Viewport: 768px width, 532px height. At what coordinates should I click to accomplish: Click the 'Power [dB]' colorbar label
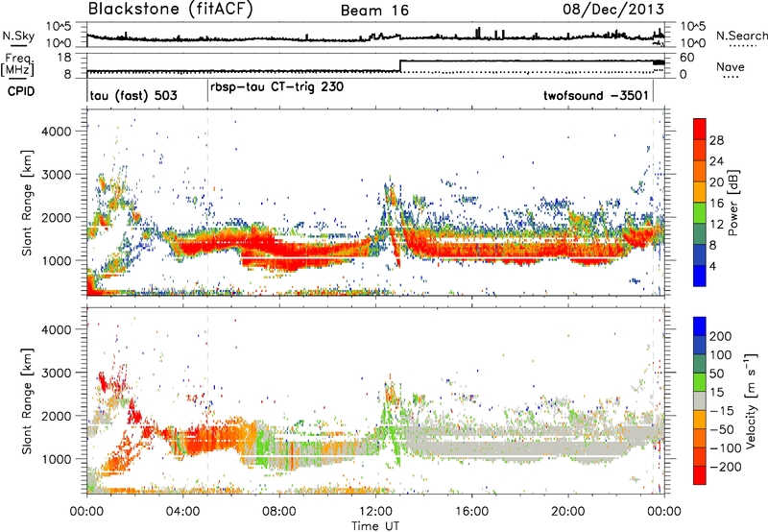(x=733, y=203)
